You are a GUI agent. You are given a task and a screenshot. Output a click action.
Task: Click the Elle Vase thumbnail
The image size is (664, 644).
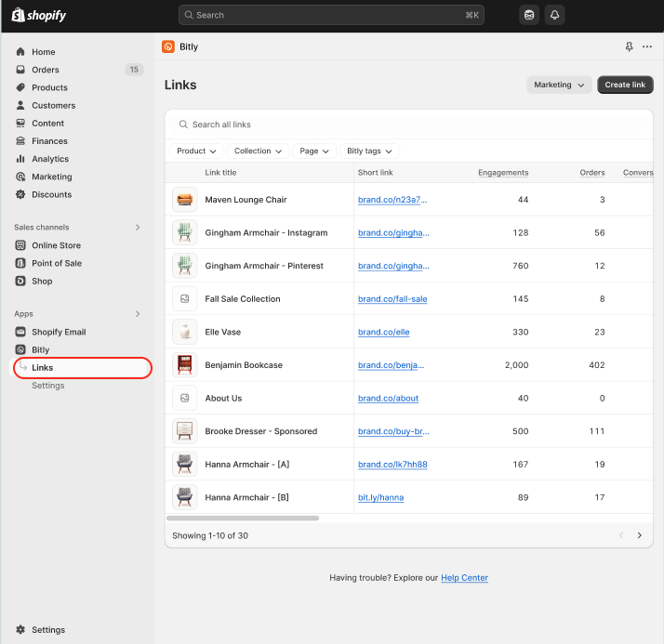click(x=185, y=332)
